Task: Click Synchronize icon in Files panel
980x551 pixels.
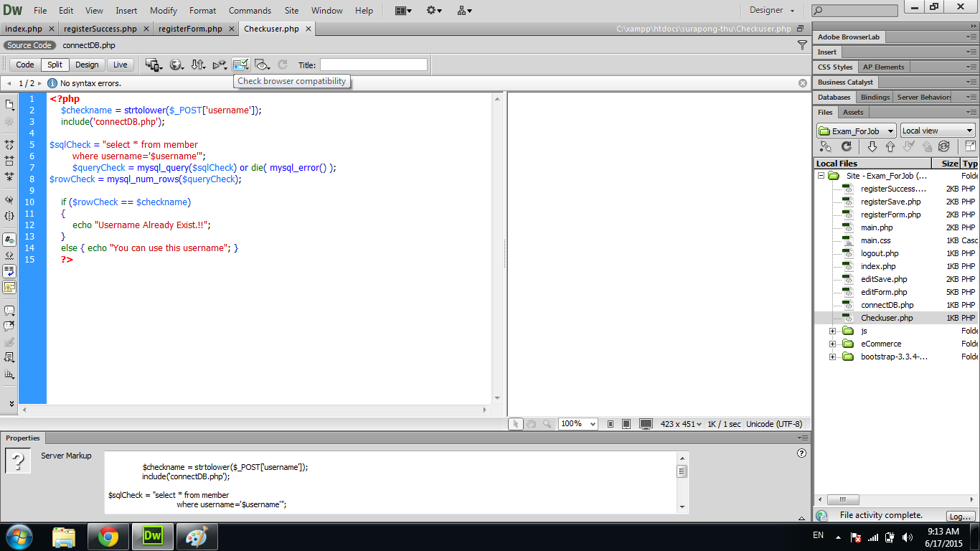Action: click(944, 146)
